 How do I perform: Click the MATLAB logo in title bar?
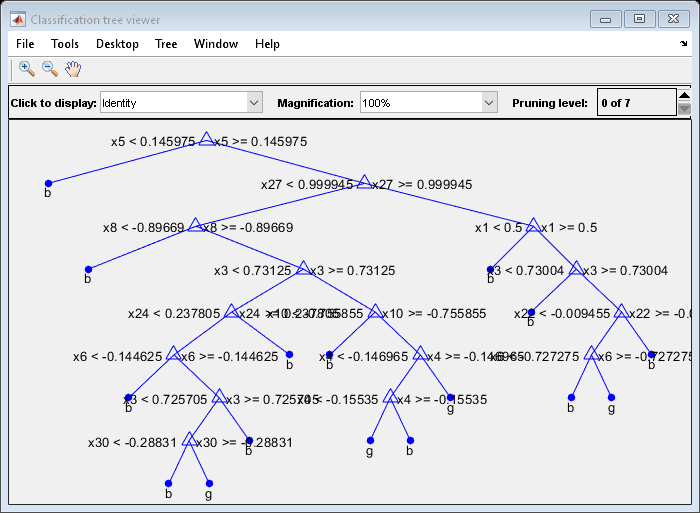[18, 20]
